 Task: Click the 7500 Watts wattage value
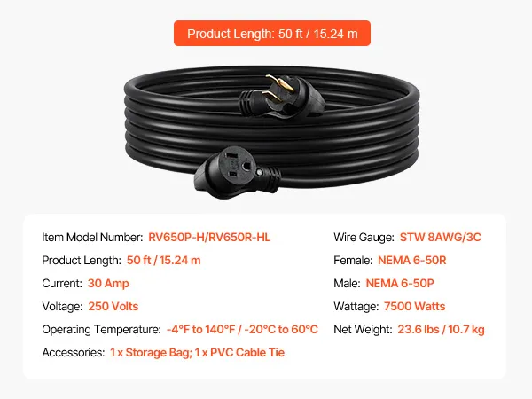414,307
